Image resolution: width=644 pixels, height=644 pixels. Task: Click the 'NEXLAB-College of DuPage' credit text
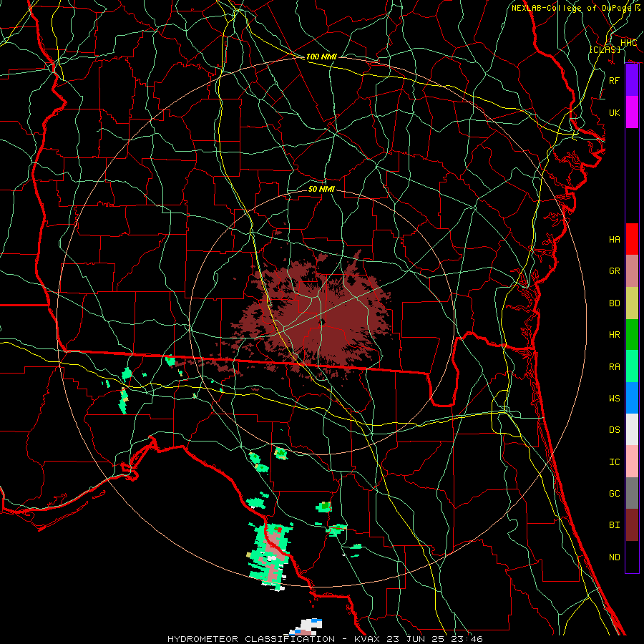(x=571, y=8)
